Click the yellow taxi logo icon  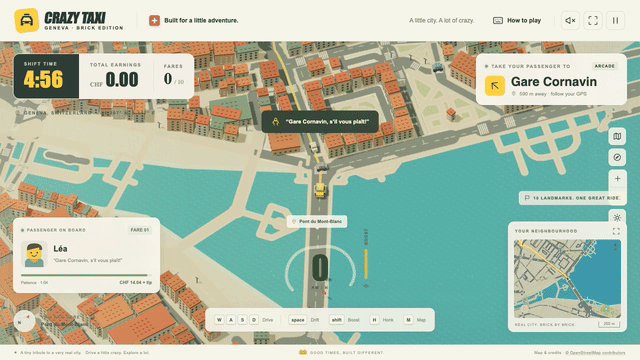point(27,20)
